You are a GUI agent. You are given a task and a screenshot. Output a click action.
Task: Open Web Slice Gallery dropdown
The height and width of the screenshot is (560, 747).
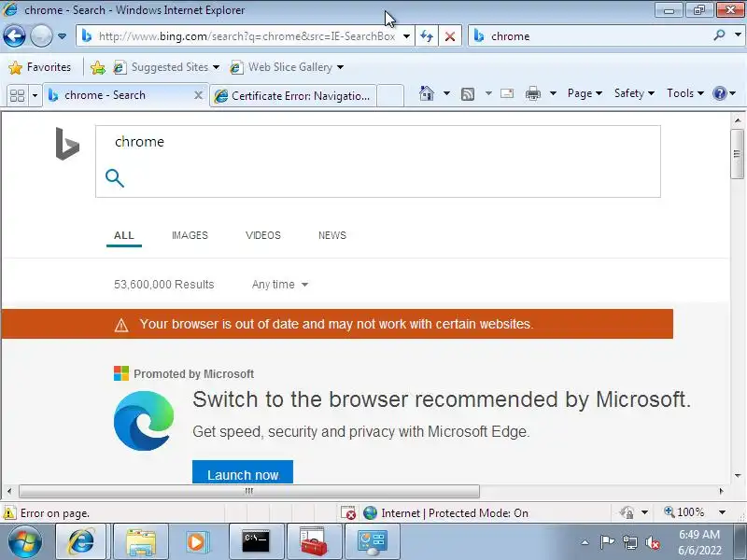287,67
